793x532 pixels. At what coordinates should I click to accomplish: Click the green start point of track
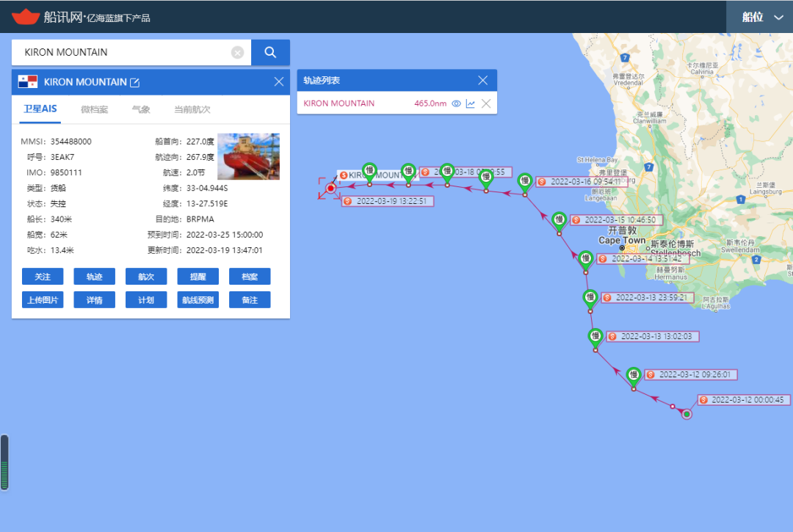pyautogui.click(x=687, y=414)
